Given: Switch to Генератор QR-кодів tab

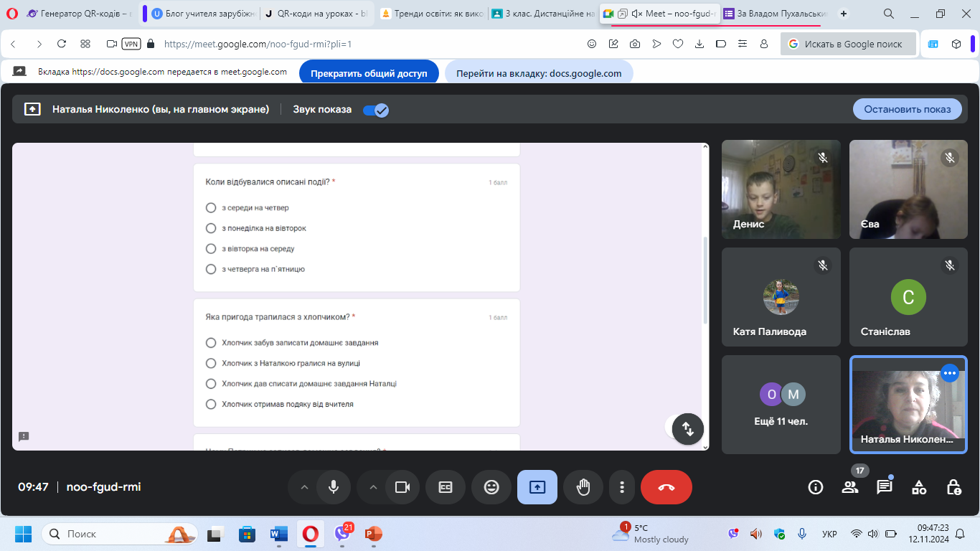Looking at the screenshot, I should (x=80, y=14).
